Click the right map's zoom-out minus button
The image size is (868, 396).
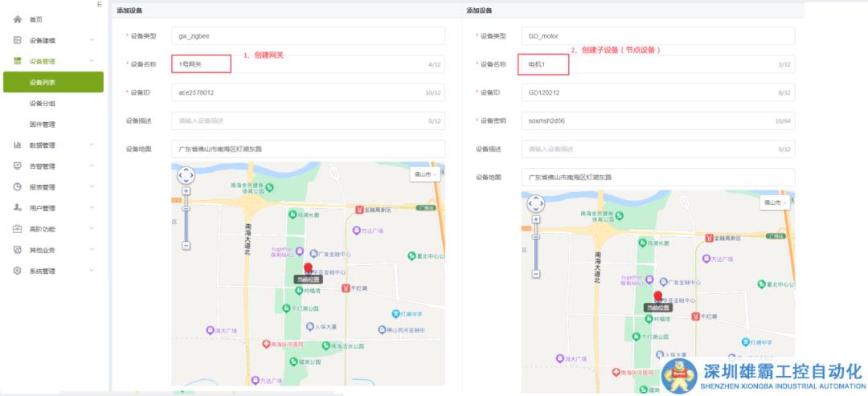[x=535, y=273]
